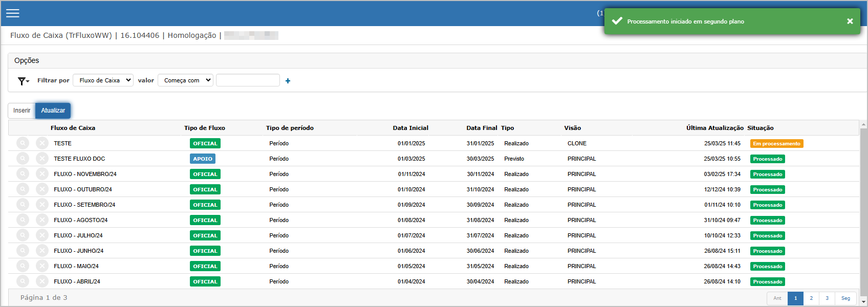Image resolution: width=868 pixels, height=307 pixels.
Task: Select page 1 in pagination
Action: point(795,298)
